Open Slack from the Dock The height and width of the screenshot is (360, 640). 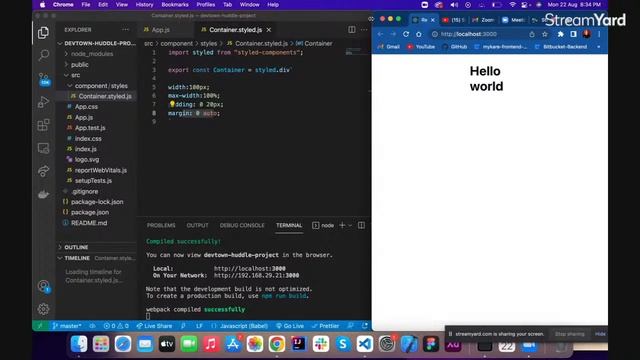click(x=321, y=344)
